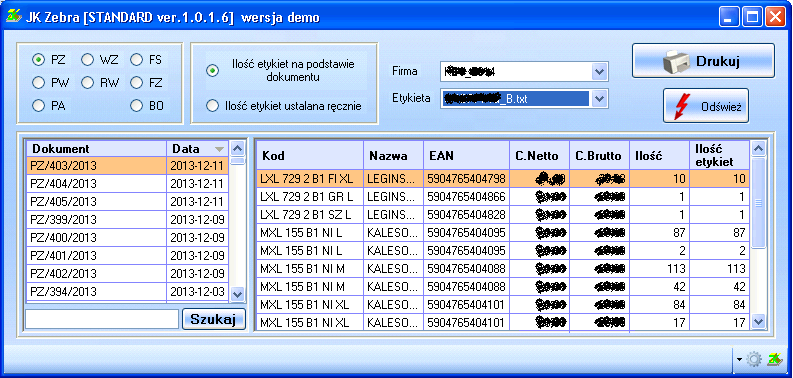Select row LXL 729 2 B1 FI XL
793x378 pixels.
pos(503,178)
